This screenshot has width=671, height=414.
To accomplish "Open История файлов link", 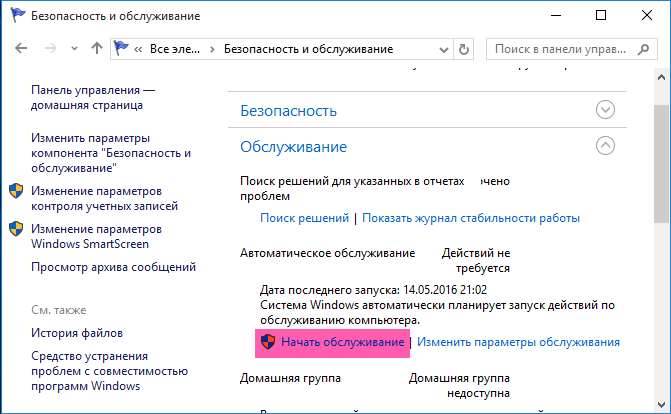I will pos(77,332).
